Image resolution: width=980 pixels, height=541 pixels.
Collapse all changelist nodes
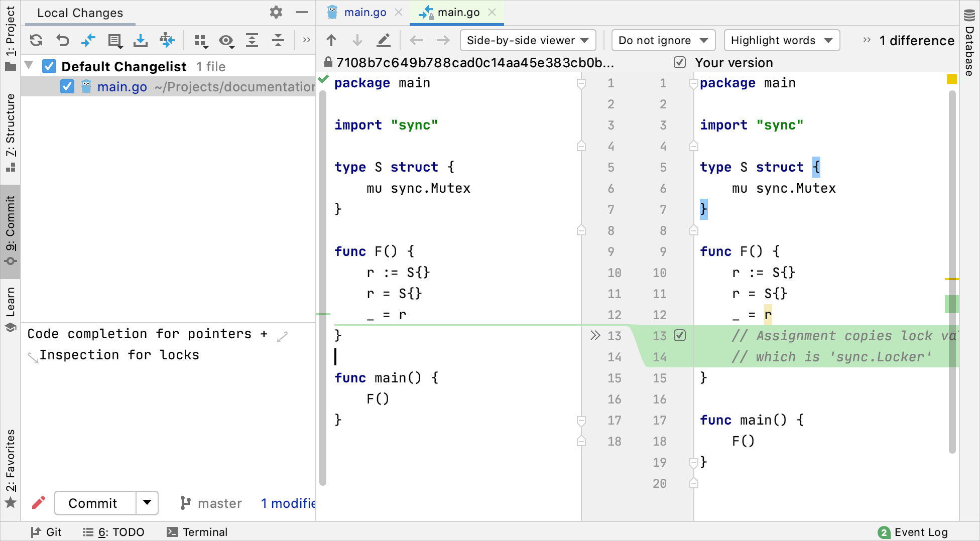(x=278, y=40)
